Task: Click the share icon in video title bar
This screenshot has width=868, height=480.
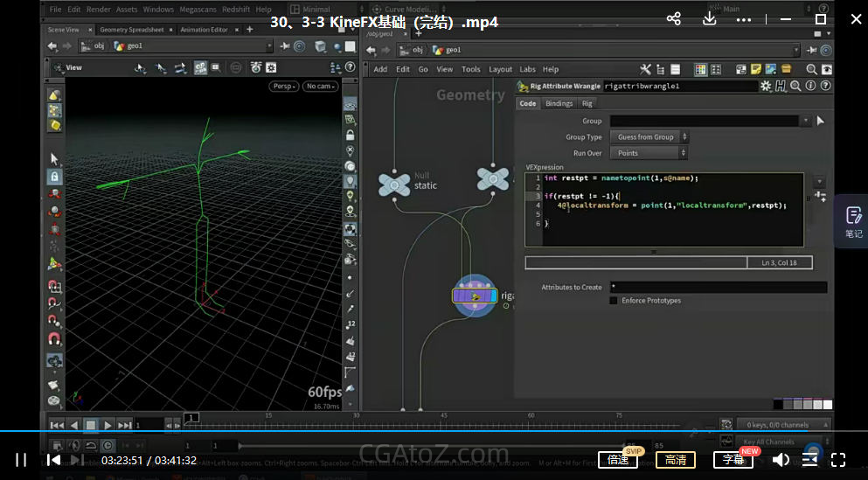Action: 673,19
